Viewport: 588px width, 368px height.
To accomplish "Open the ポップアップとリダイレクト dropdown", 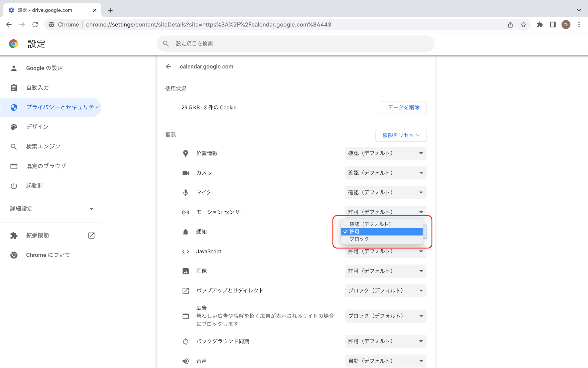I will point(385,290).
